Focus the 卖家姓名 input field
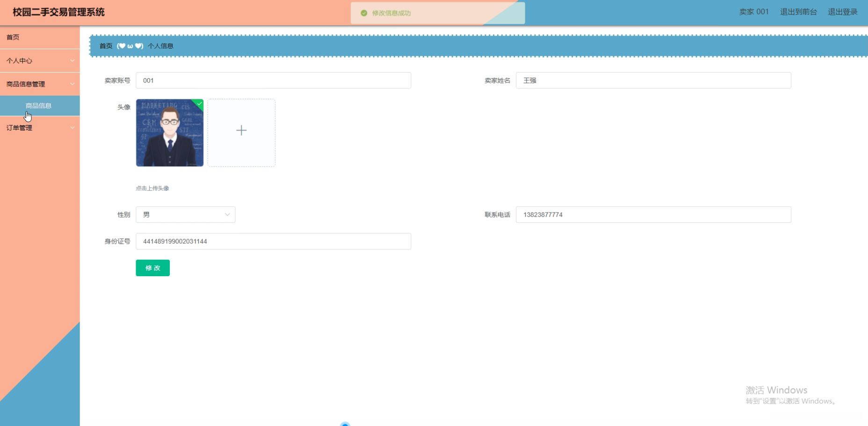868x426 pixels. pyautogui.click(x=653, y=81)
